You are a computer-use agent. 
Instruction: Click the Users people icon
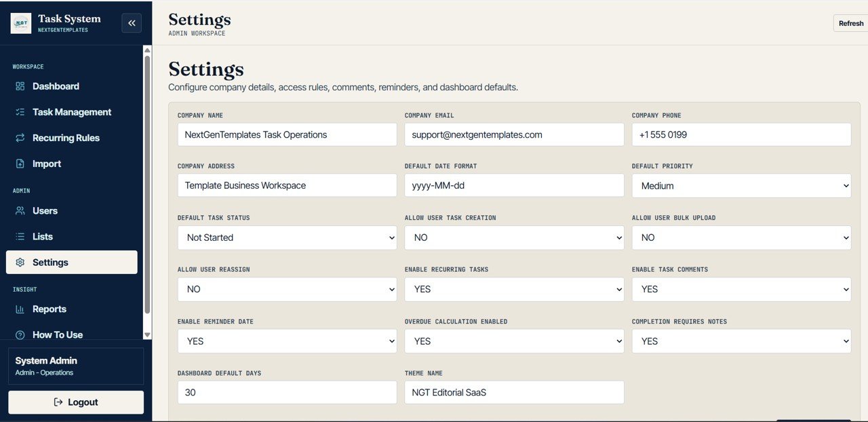click(20, 210)
